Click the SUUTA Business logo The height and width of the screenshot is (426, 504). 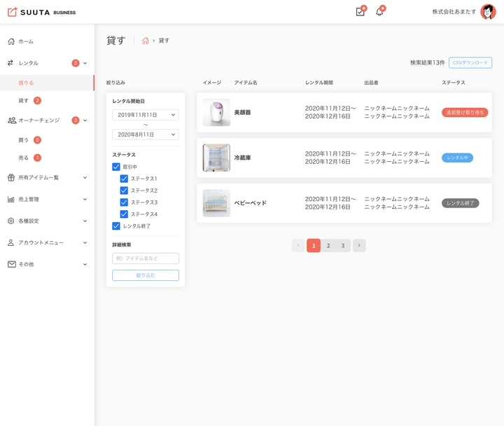pyautogui.click(x=41, y=12)
